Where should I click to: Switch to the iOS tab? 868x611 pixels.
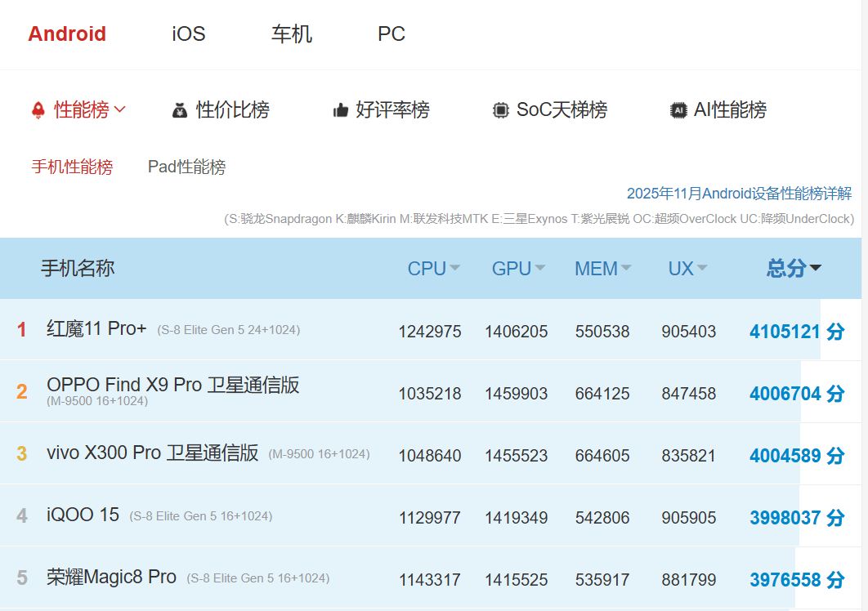(187, 33)
